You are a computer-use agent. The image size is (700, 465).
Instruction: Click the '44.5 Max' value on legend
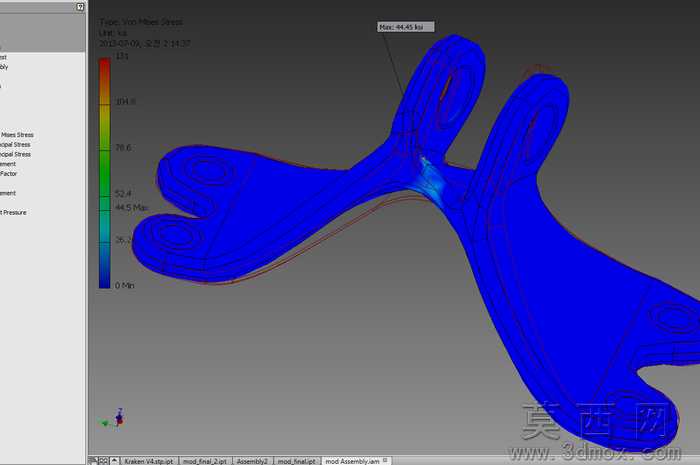(x=132, y=208)
